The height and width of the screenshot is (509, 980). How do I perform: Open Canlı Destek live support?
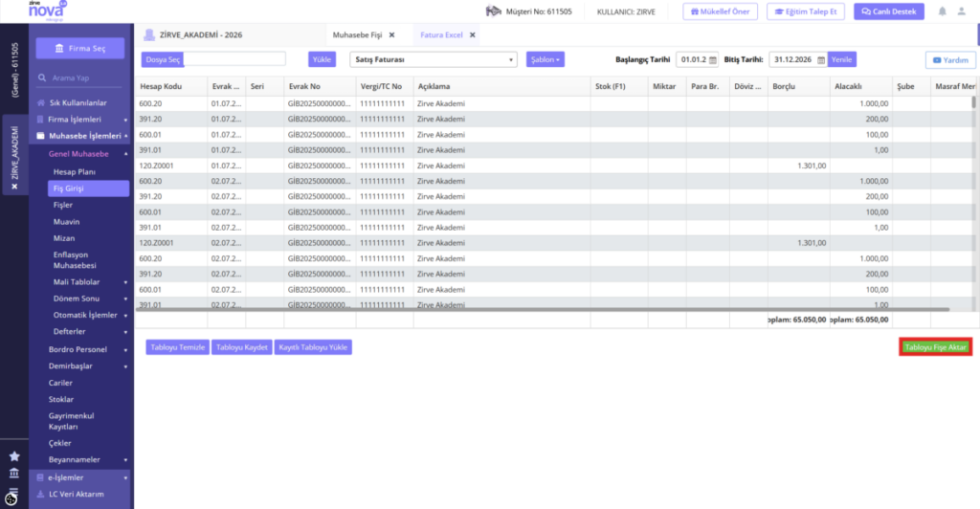[889, 11]
